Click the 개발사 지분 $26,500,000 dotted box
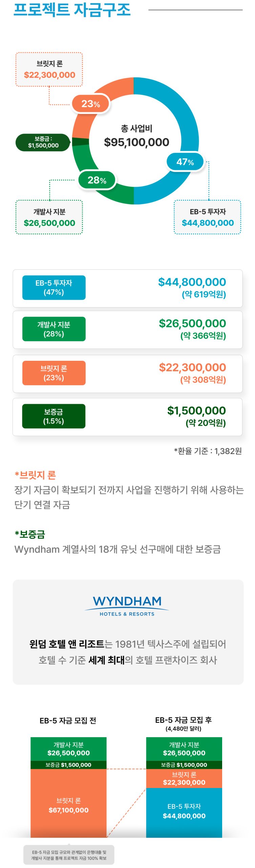This screenshot has height=868, width=255. (49, 217)
